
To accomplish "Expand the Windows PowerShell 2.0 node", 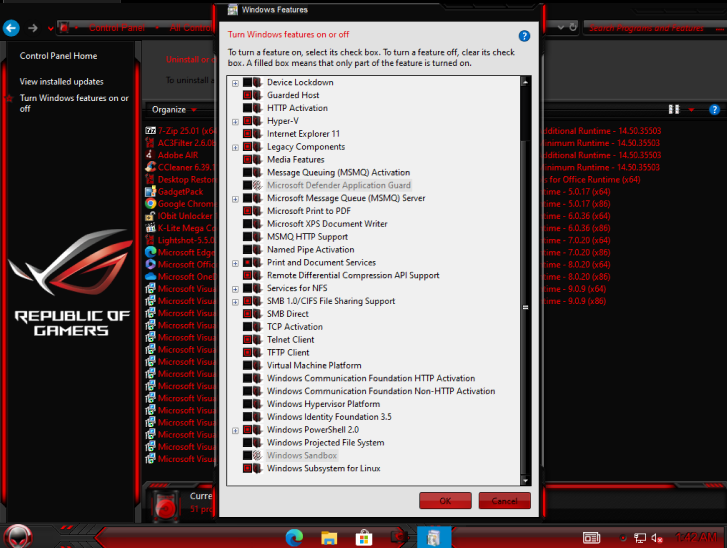I will click(235, 431).
